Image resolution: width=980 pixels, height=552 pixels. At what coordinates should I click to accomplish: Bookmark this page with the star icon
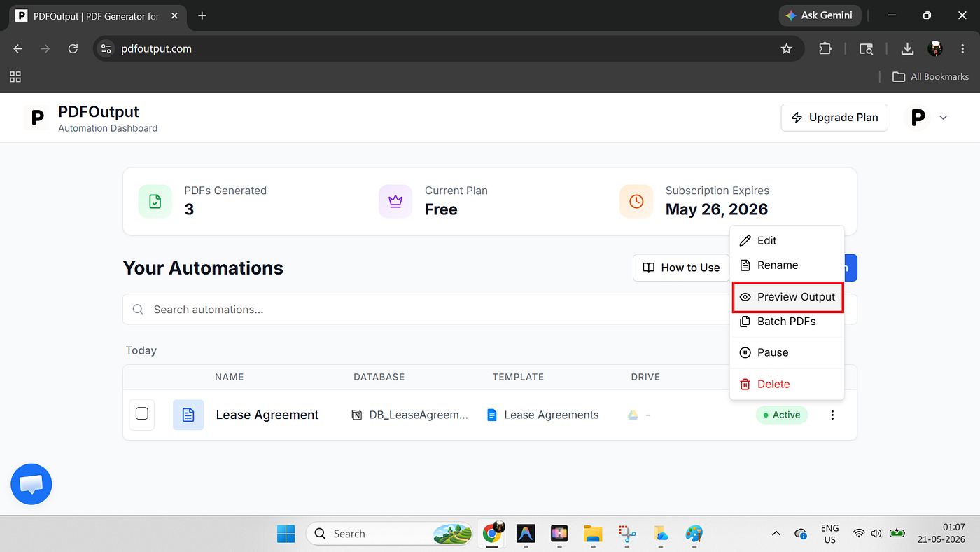pos(786,48)
